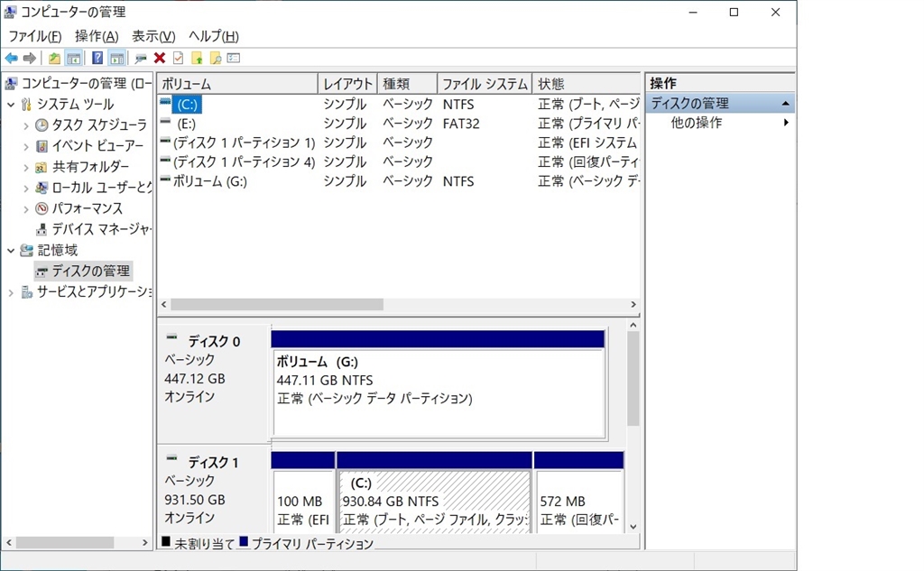Click the blue Help question mark icon
Image resolution: width=924 pixels, height=571 pixels.
(x=97, y=58)
